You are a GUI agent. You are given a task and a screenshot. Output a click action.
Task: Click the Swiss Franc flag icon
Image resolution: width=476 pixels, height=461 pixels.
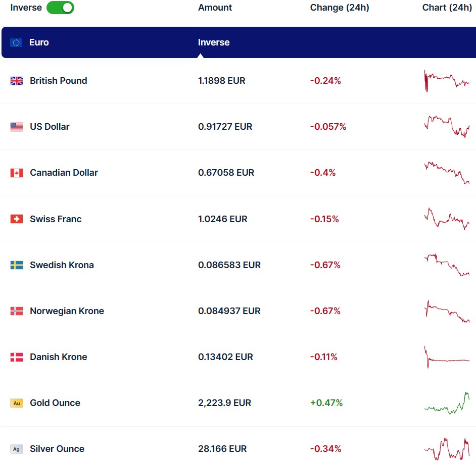point(17,219)
